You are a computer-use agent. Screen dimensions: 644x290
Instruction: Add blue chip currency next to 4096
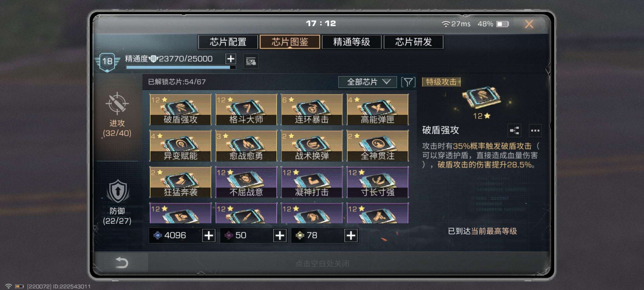tap(209, 235)
